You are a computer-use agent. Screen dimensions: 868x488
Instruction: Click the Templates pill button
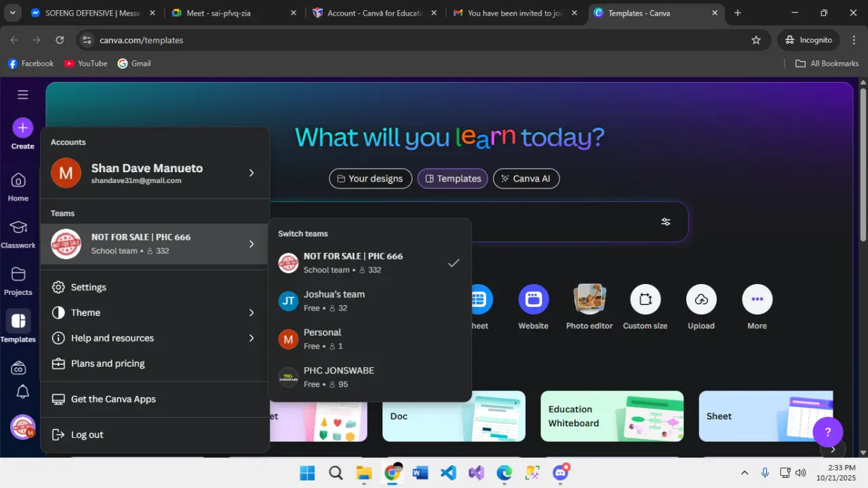click(x=453, y=178)
